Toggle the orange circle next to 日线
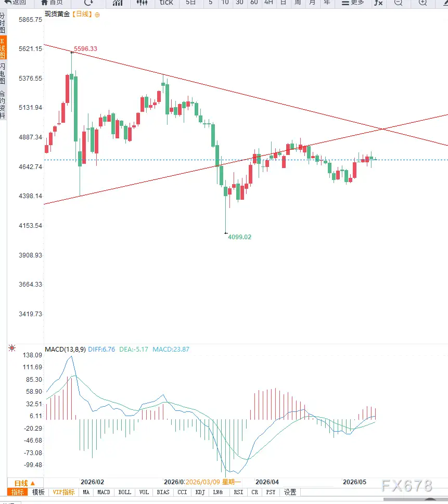 97,15
